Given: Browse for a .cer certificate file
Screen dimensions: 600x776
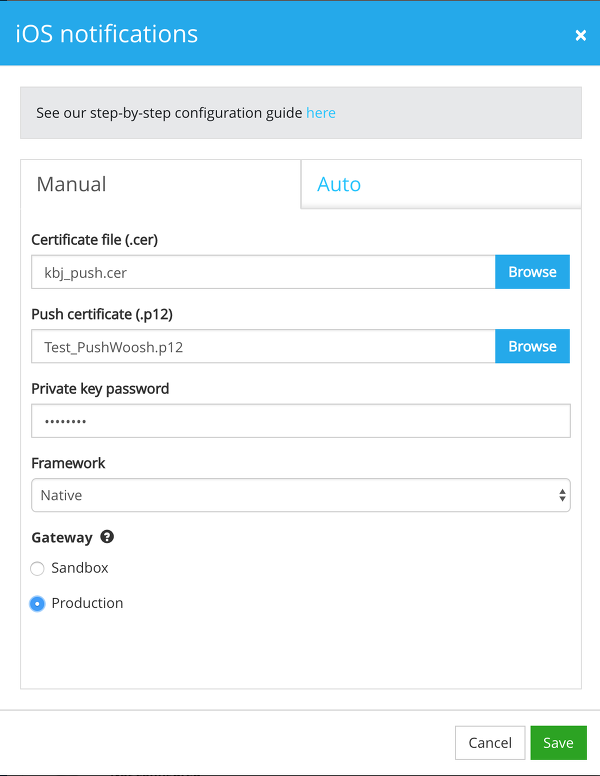Looking at the screenshot, I should tap(532, 272).
